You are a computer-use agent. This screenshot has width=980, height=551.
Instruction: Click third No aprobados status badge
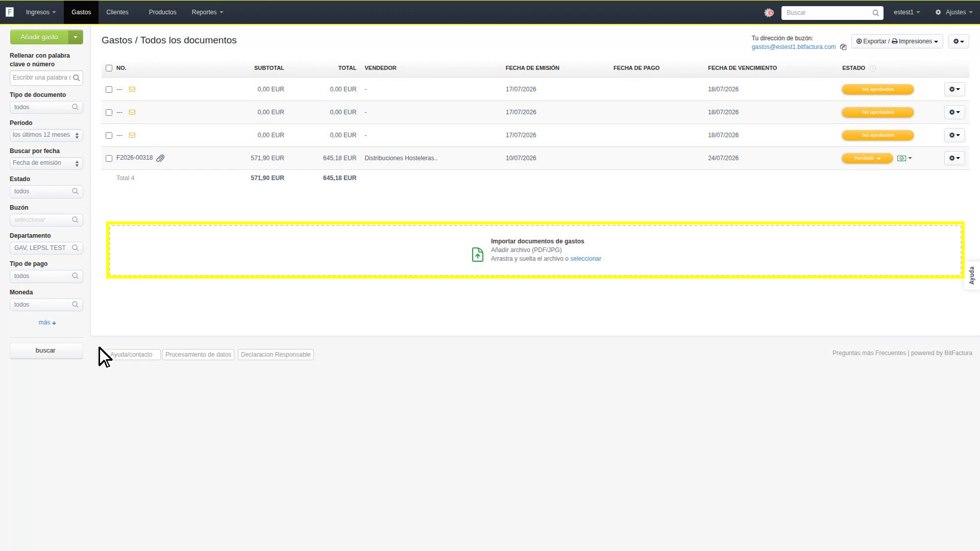[877, 135]
